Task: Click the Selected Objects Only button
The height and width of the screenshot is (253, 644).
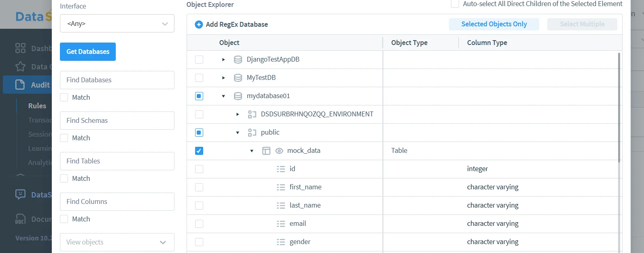Action: (x=494, y=24)
